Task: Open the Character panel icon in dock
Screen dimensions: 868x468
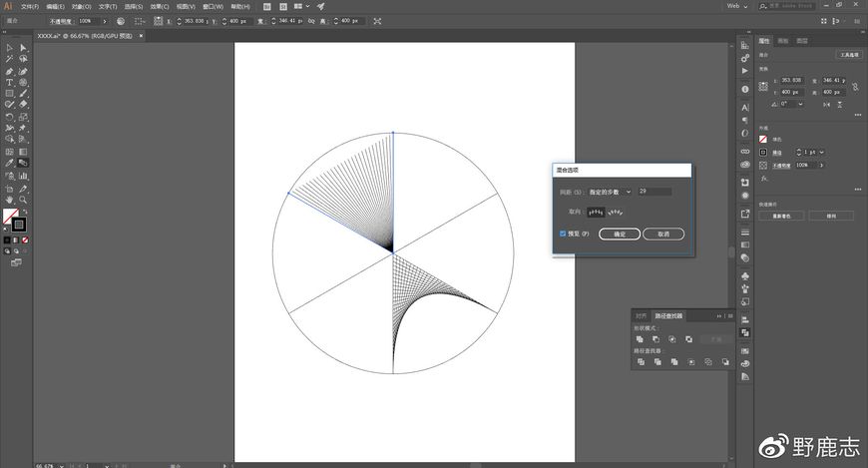Action: pyautogui.click(x=745, y=108)
